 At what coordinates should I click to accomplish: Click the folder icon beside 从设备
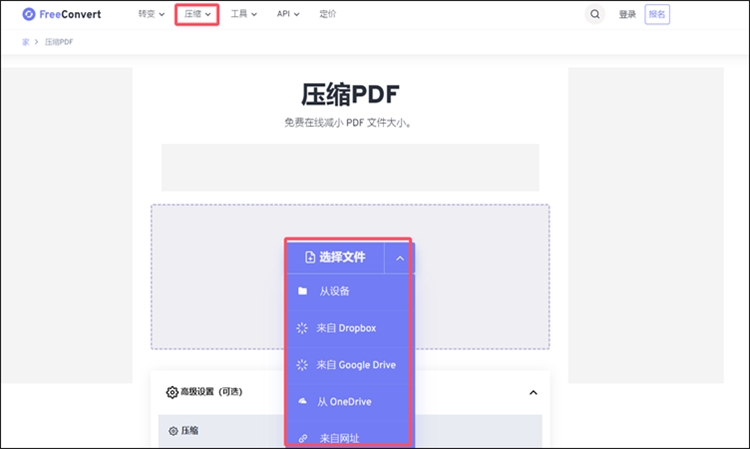pyautogui.click(x=302, y=291)
